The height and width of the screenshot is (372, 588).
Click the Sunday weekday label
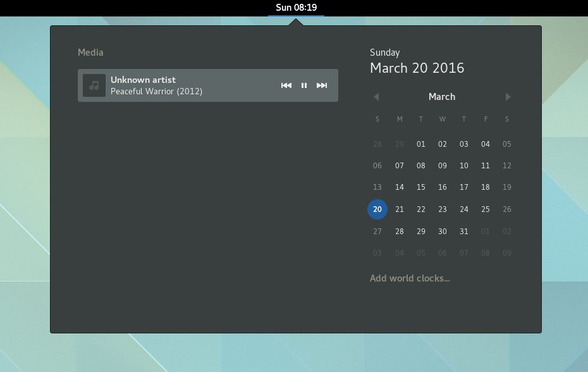pyautogui.click(x=385, y=52)
